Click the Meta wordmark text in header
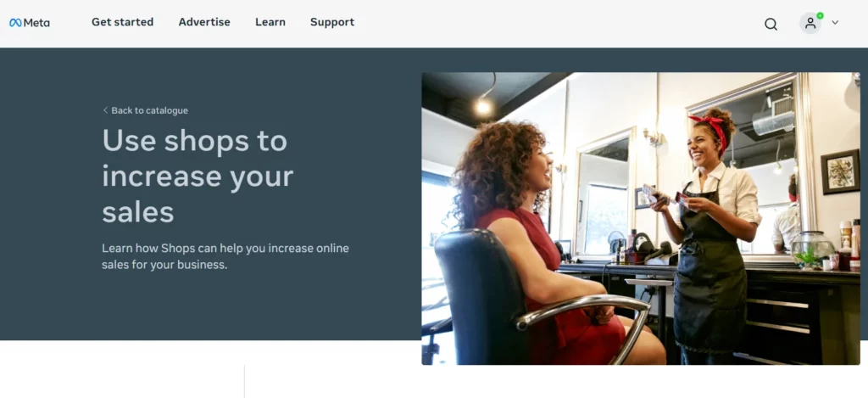This screenshot has height=398, width=868. (x=36, y=23)
